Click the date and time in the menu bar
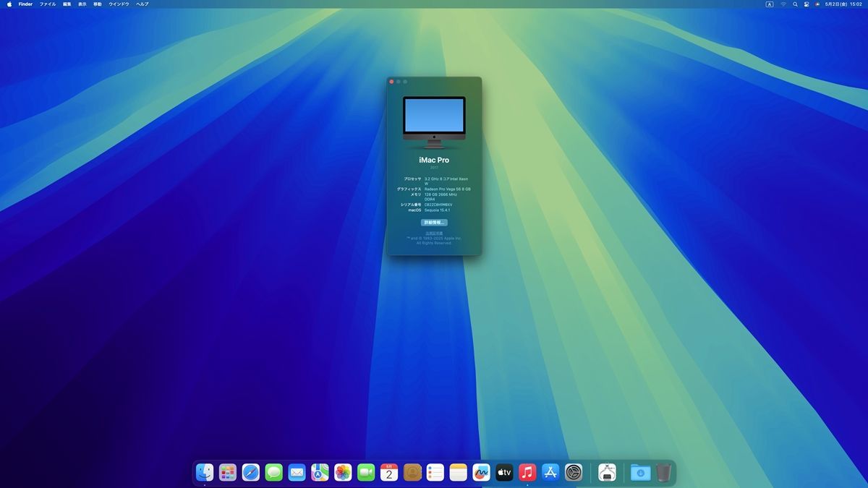Image resolution: width=868 pixels, height=488 pixels. pos(844,4)
